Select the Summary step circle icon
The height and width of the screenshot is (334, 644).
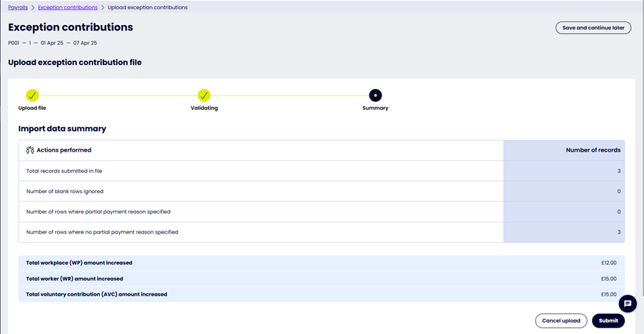[375, 95]
